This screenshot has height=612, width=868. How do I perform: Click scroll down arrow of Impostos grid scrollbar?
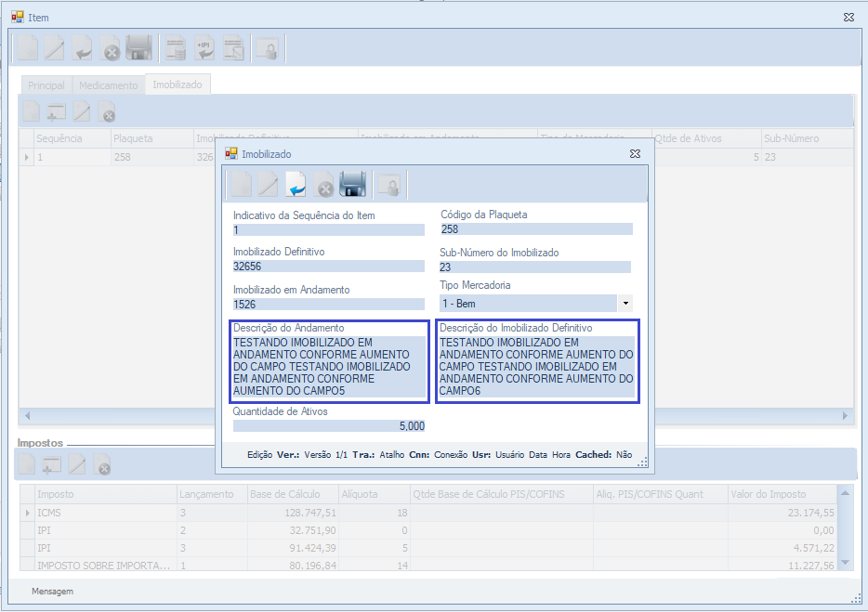click(x=845, y=562)
